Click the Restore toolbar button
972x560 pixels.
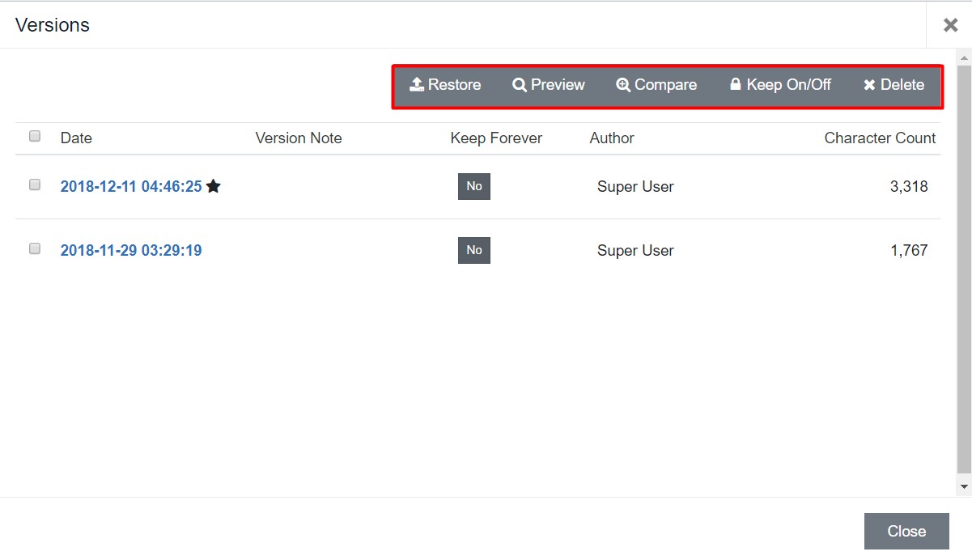tap(445, 85)
